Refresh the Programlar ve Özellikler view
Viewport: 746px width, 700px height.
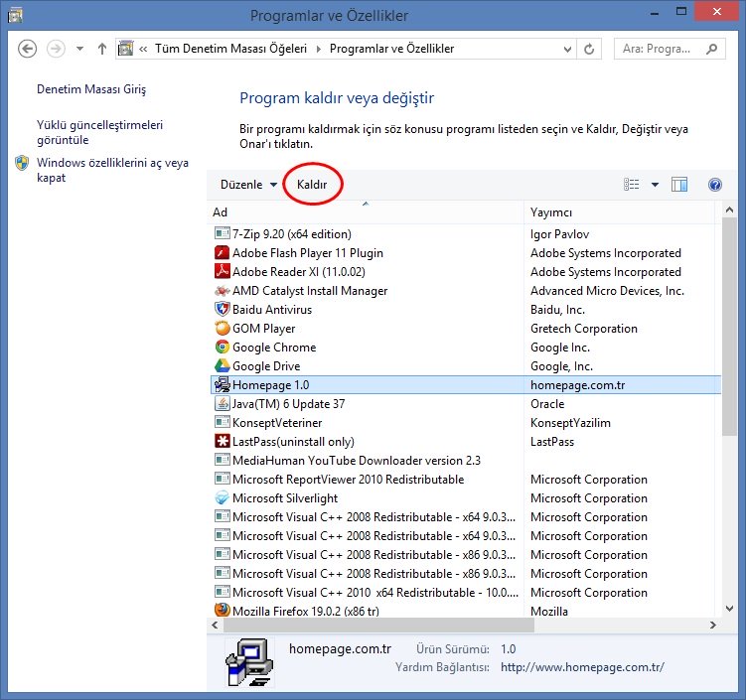point(589,49)
